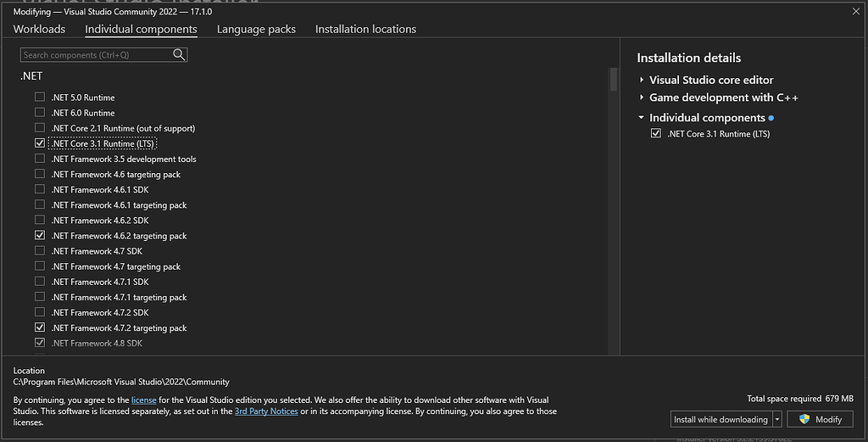Image resolution: width=868 pixels, height=442 pixels.
Task: Enable .NET Framework 3.5 development tools
Action: 40,159
